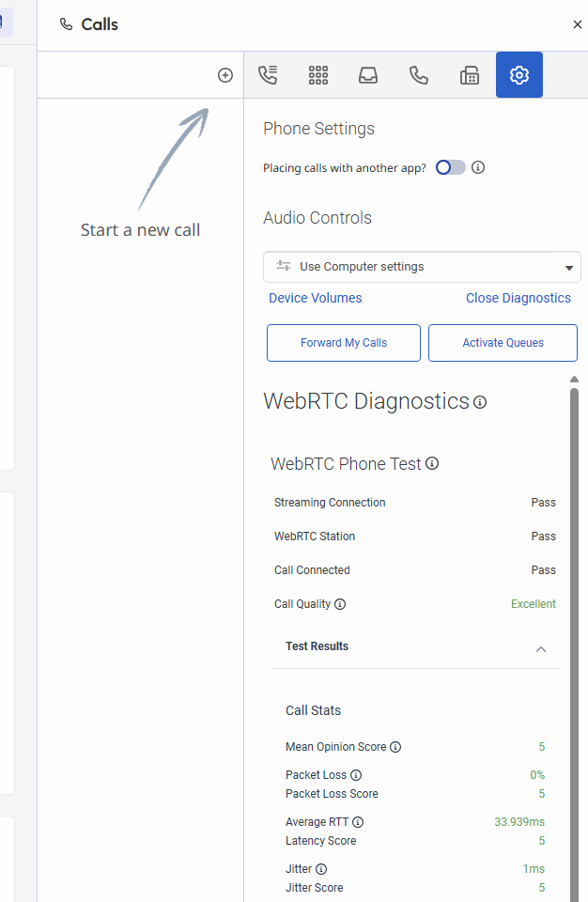Open the dialpad icon
Viewport: 588px width, 902px height.
(x=318, y=75)
